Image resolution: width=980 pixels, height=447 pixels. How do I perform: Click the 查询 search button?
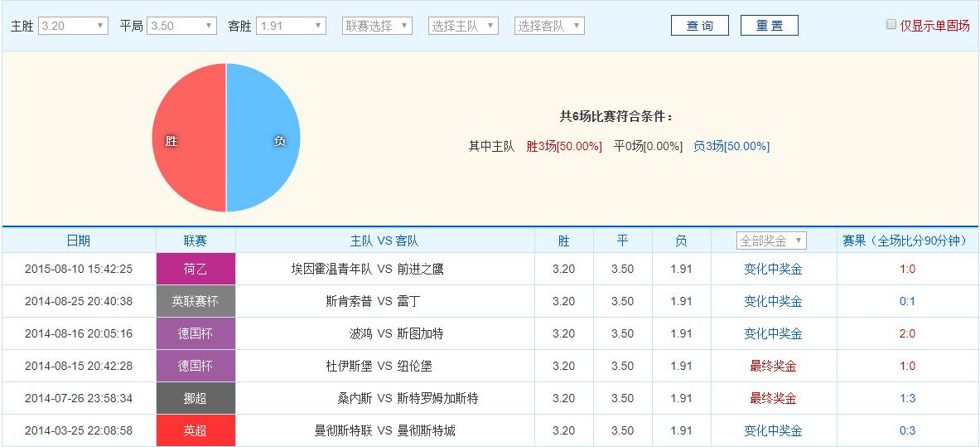[699, 26]
